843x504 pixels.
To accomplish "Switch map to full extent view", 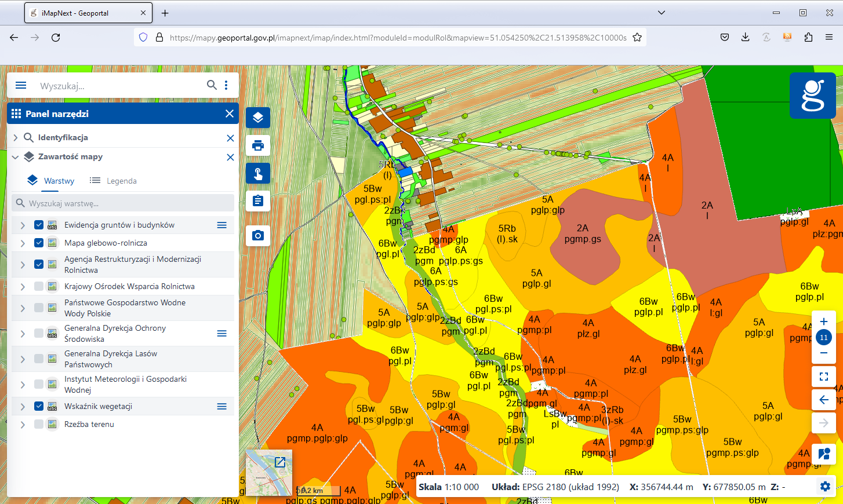I will pos(823,377).
